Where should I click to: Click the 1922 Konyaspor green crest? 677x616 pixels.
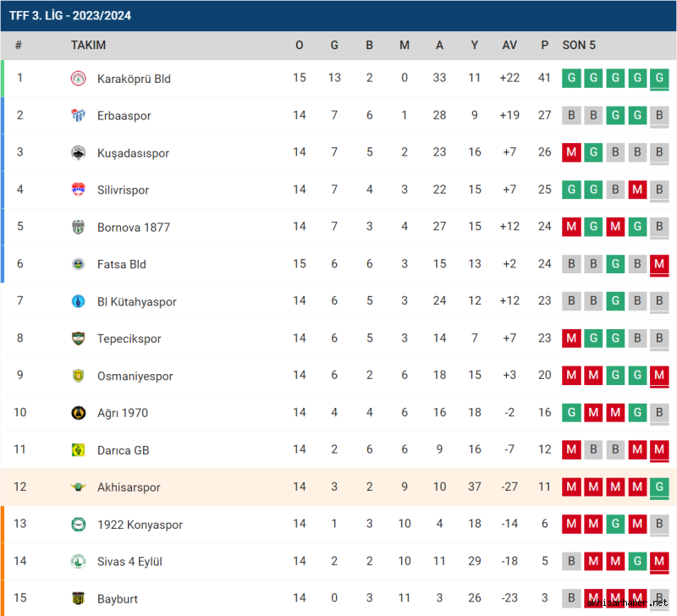78,525
